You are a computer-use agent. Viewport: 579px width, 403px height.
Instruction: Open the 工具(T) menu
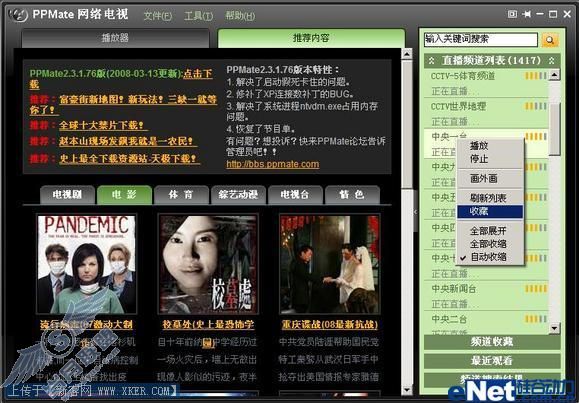coord(198,16)
